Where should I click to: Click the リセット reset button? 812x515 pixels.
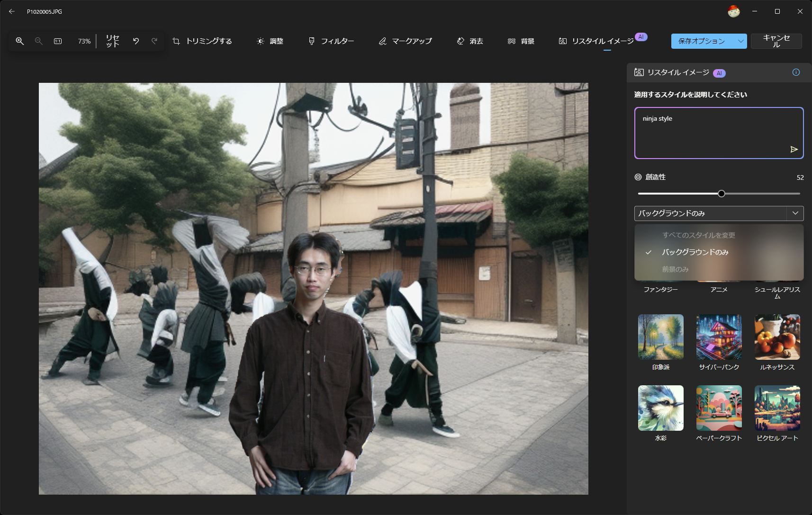coord(112,41)
